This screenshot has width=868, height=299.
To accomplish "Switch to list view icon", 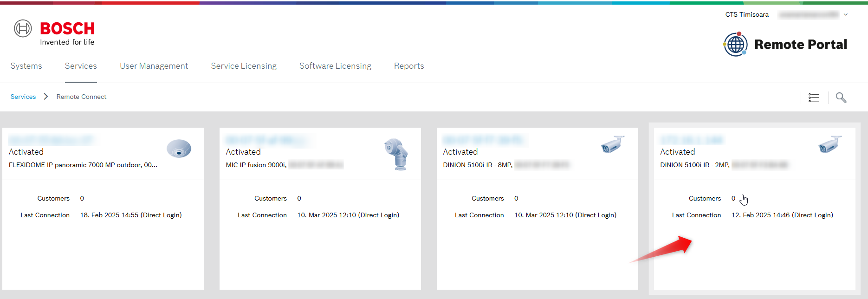I will click(814, 97).
